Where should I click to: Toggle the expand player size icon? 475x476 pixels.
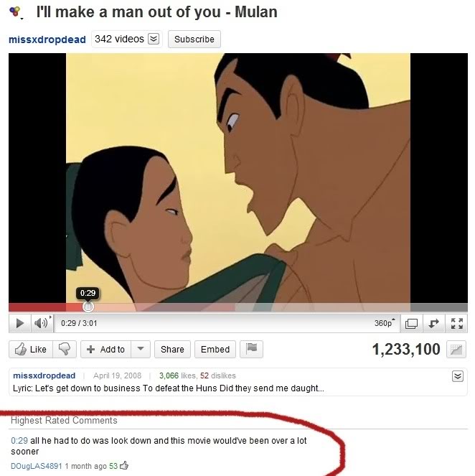point(434,323)
